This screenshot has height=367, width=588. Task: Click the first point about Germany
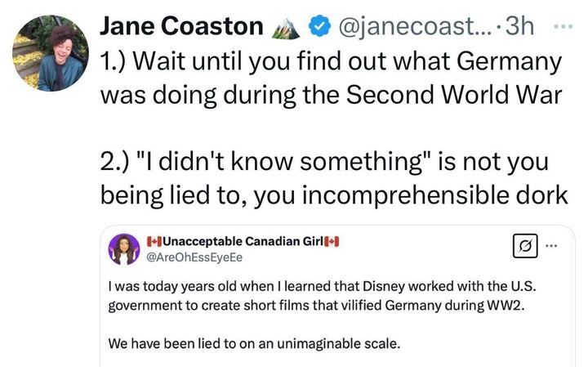tap(332, 77)
